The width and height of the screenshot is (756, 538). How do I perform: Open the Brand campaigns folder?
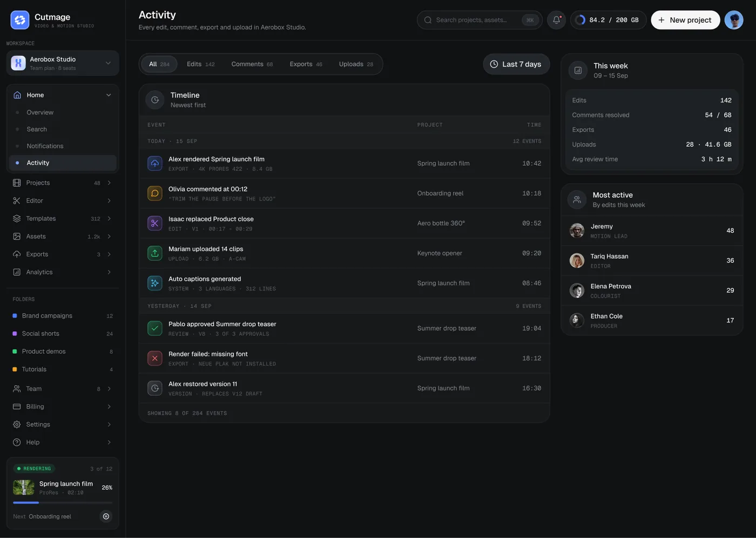(x=63, y=316)
